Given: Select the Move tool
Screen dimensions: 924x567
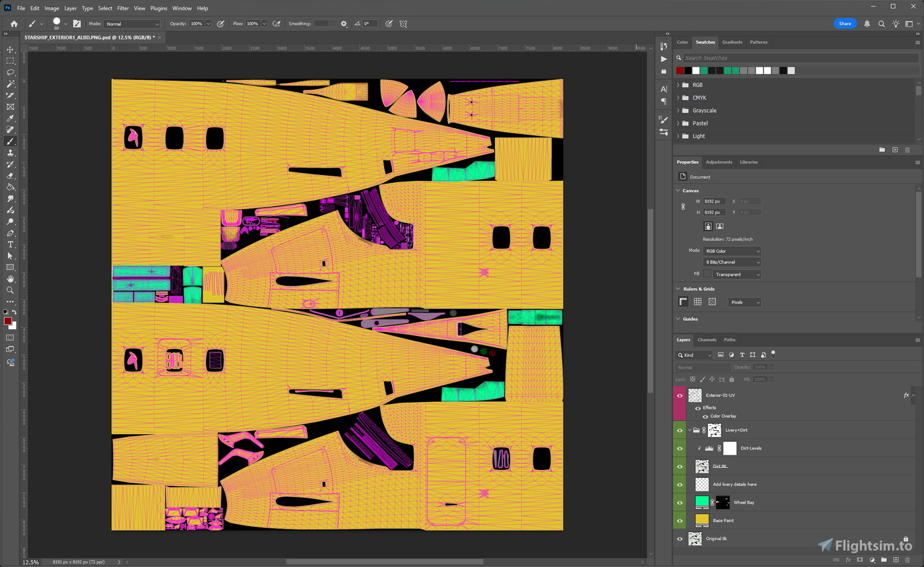Looking at the screenshot, I should click(x=10, y=50).
